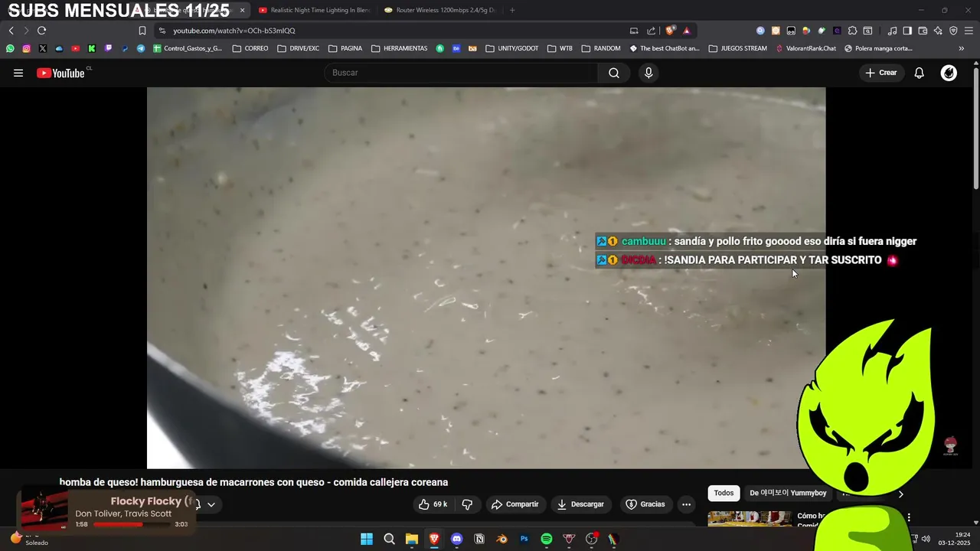Start voice search with the microphone icon
The width and height of the screenshot is (980, 551).
648,73
